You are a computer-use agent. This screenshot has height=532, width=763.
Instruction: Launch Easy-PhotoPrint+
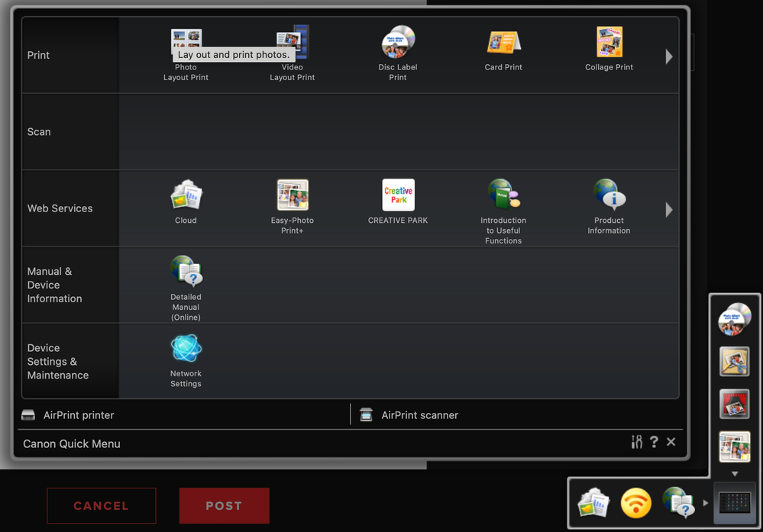pyautogui.click(x=292, y=195)
